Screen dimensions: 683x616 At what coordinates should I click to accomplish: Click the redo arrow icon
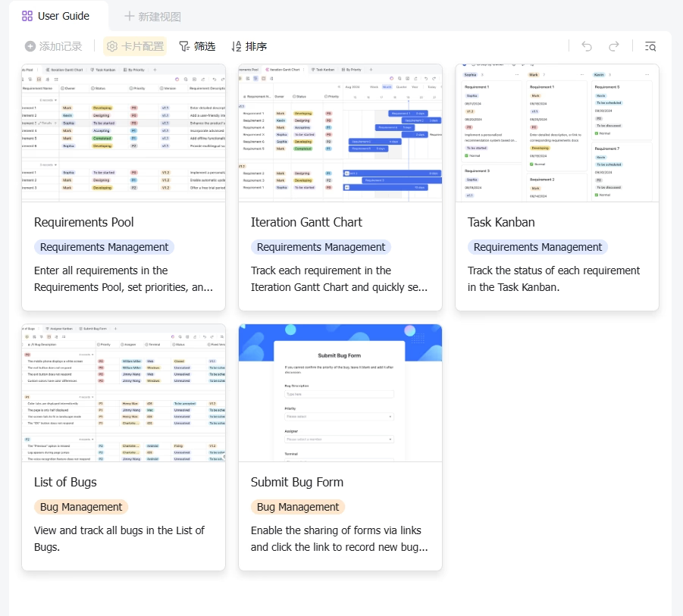614,46
